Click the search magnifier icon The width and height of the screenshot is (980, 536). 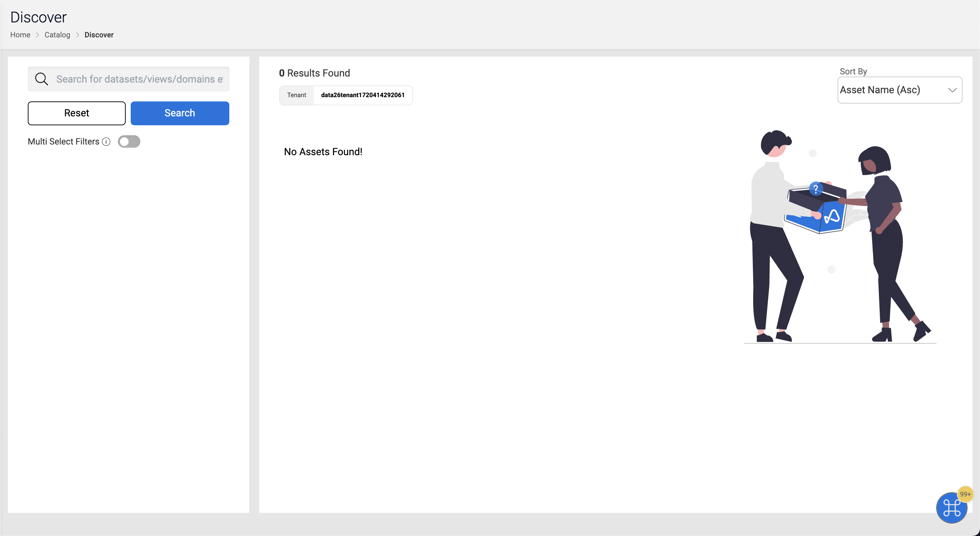41,79
